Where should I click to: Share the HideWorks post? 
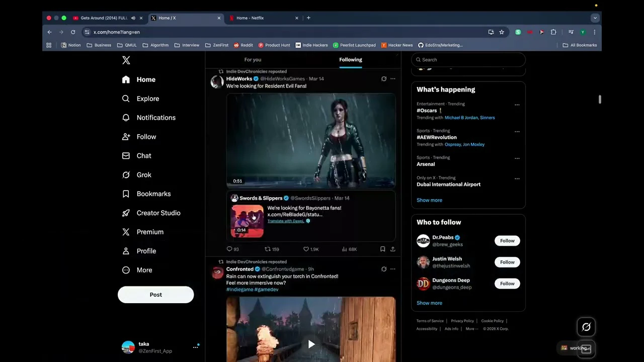pos(393,249)
